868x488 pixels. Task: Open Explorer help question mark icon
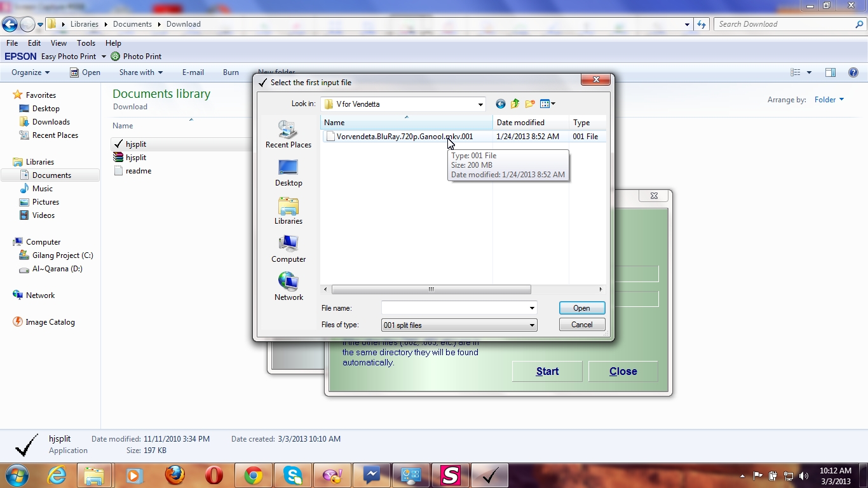coord(853,72)
